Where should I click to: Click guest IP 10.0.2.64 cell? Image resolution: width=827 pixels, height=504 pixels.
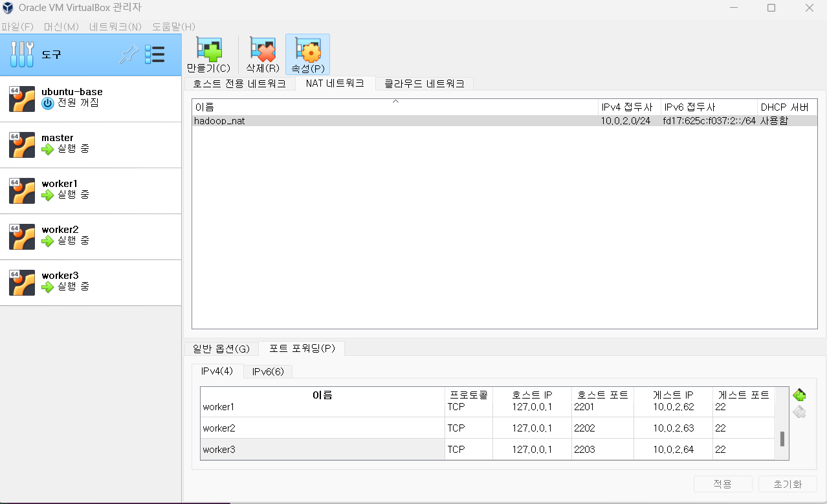point(674,449)
